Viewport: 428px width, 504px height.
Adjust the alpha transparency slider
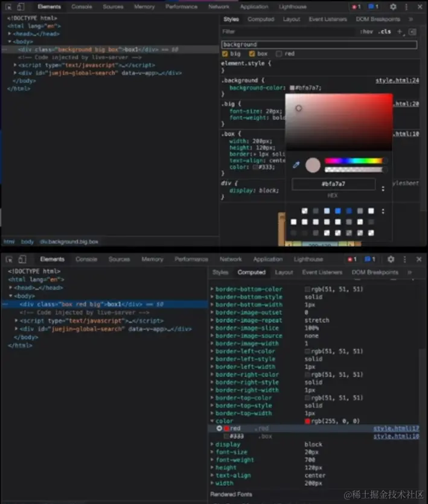pos(354,170)
